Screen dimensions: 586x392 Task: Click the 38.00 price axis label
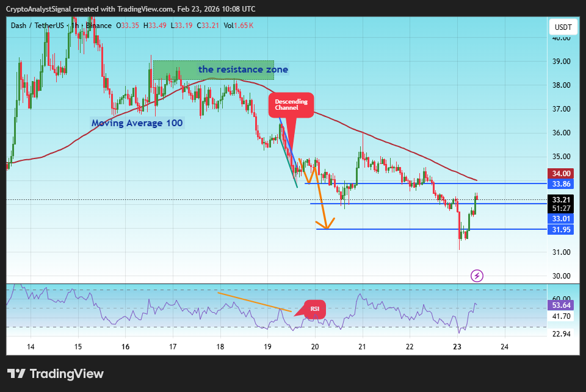pos(562,85)
